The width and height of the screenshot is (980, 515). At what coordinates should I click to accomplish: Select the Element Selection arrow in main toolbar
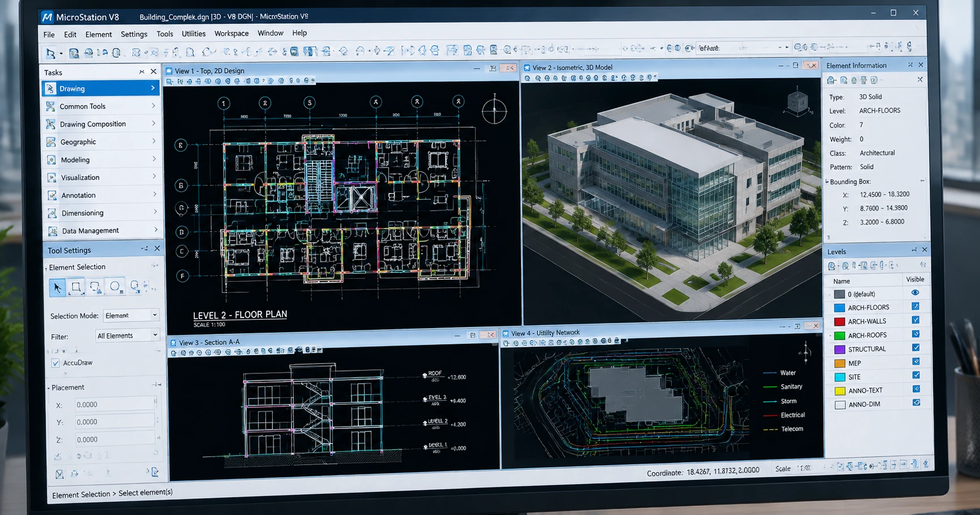[x=50, y=53]
